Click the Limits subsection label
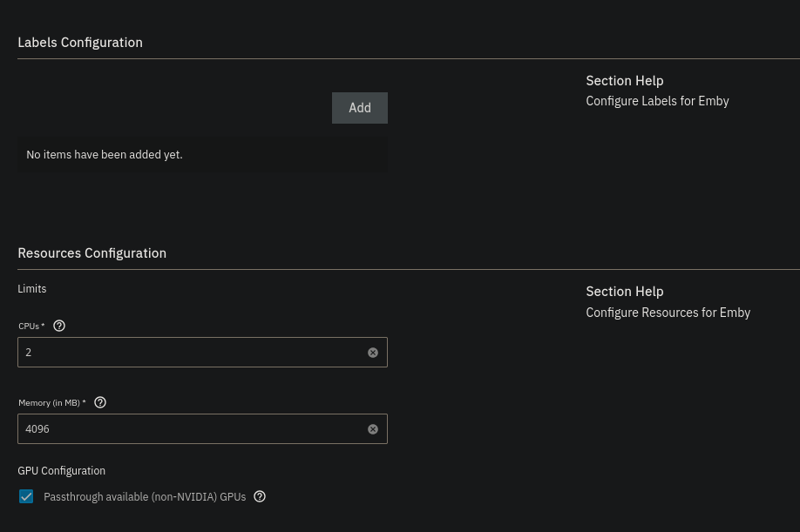The width and height of the screenshot is (800, 532). point(32,288)
